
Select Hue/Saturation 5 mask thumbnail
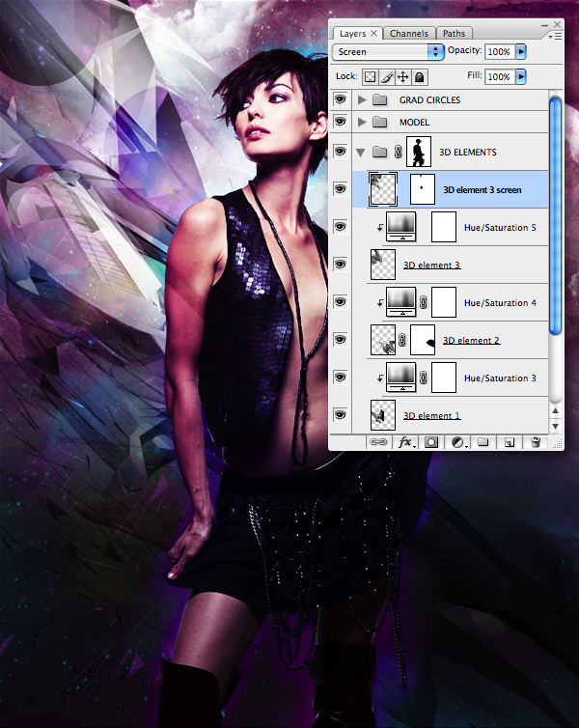pyautogui.click(x=444, y=227)
